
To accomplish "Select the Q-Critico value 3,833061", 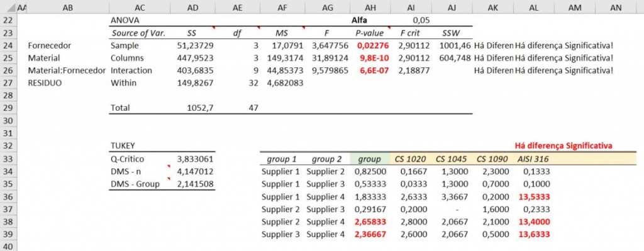I will point(195,159).
